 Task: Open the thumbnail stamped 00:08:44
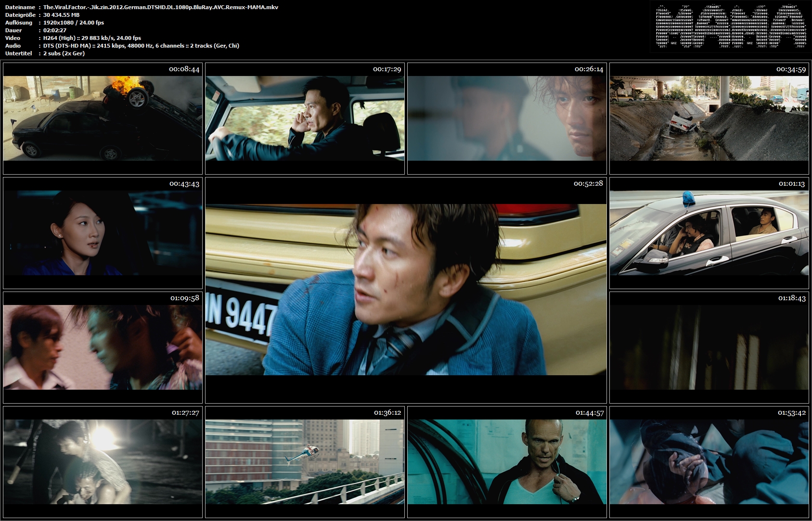click(x=103, y=118)
